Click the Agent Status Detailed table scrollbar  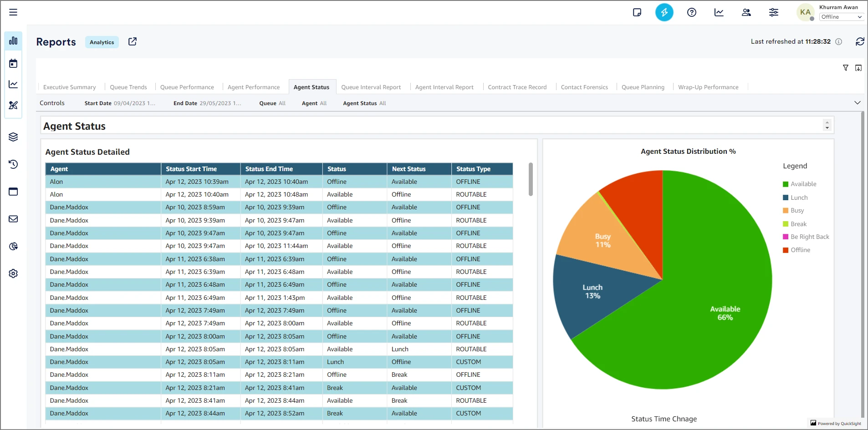(x=531, y=180)
